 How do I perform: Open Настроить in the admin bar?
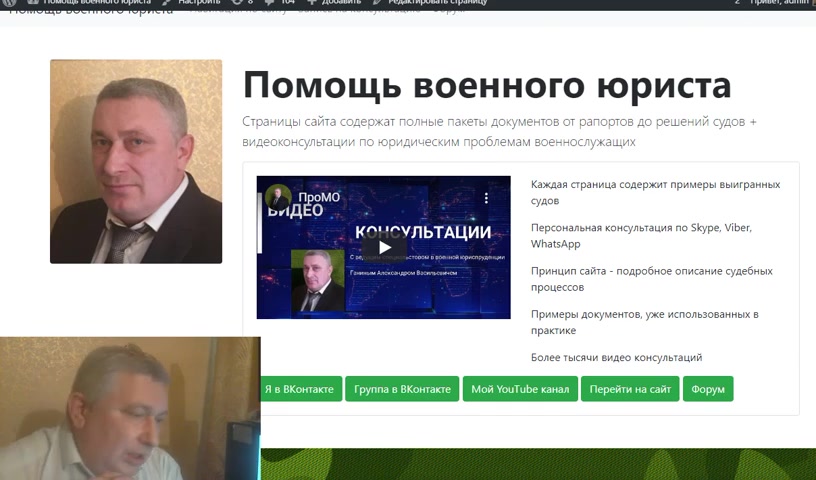192,3
